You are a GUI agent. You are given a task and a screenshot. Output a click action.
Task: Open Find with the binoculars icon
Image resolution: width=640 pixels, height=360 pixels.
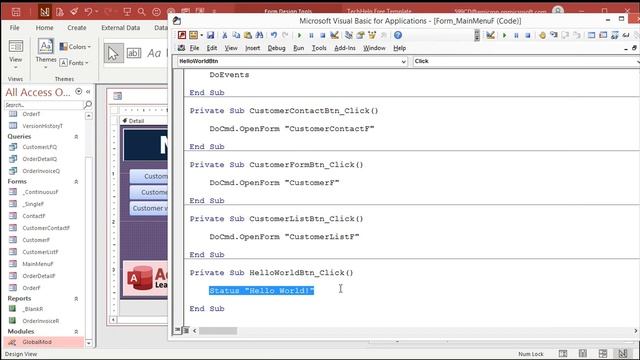coord(259,36)
